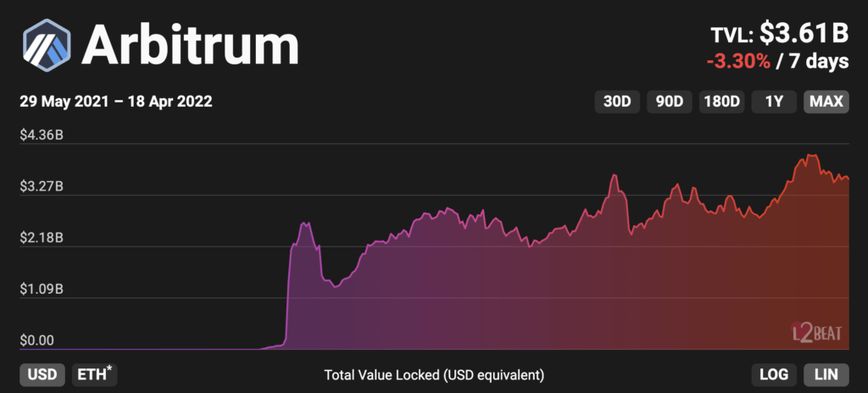Viewport: 868px width, 393px height.
Task: Set chart to LIN scale
Action: 826,374
